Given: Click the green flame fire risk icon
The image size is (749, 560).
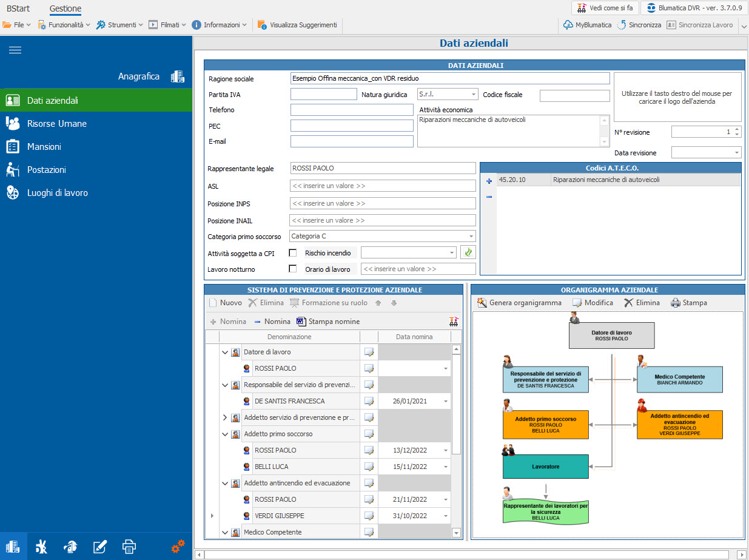Looking at the screenshot, I should pyautogui.click(x=468, y=252).
